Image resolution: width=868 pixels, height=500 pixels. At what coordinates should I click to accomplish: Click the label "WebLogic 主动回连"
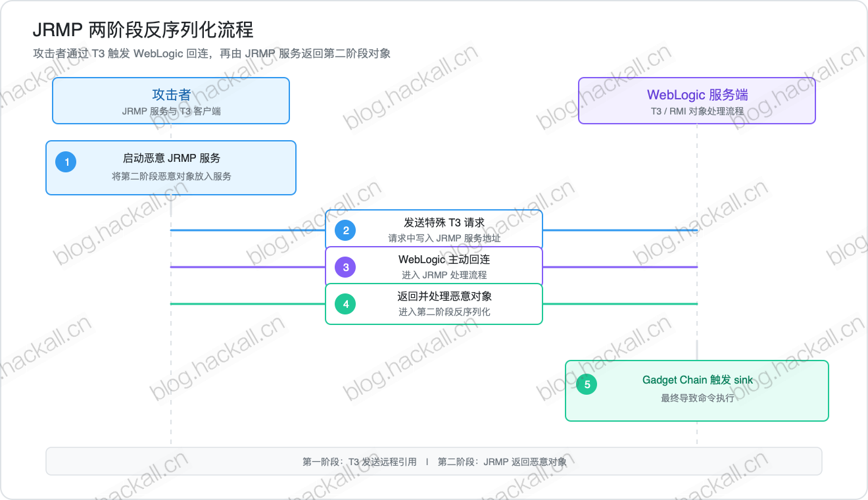pyautogui.click(x=444, y=259)
